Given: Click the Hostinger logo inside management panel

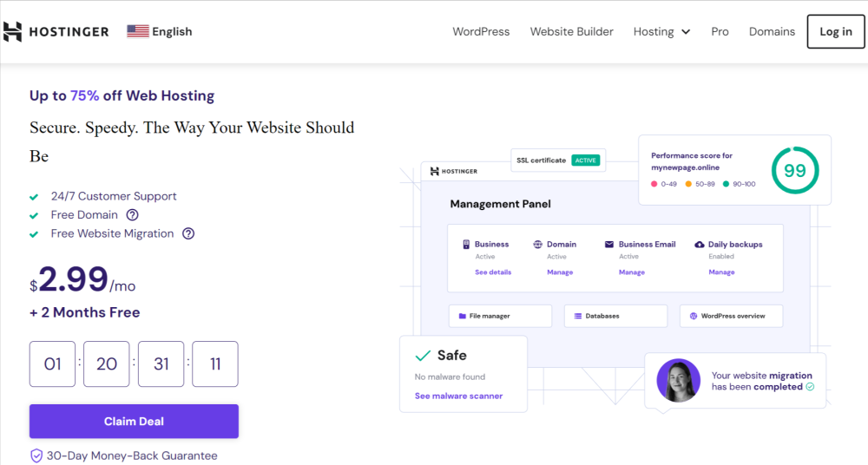Looking at the screenshot, I should click(453, 171).
